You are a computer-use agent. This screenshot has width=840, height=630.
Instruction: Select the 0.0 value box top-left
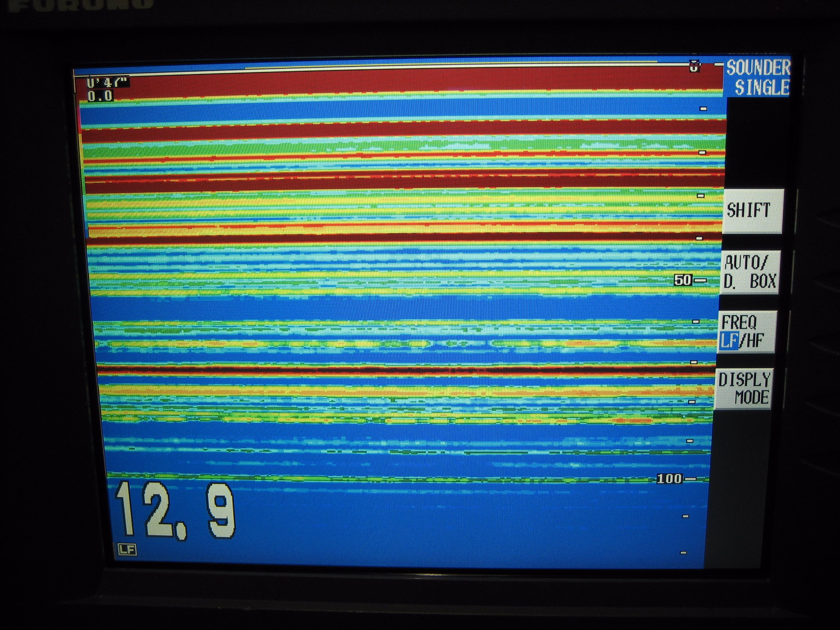[x=100, y=96]
